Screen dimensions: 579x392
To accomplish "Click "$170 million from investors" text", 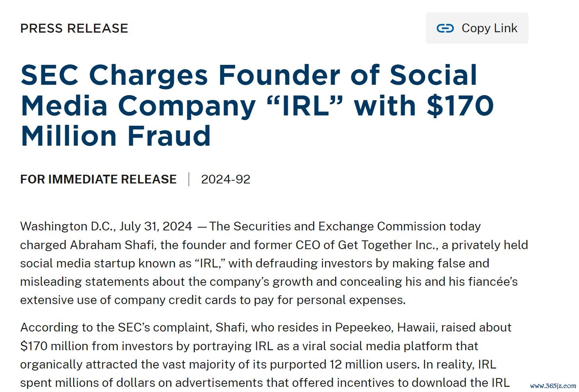I will coord(97,346).
